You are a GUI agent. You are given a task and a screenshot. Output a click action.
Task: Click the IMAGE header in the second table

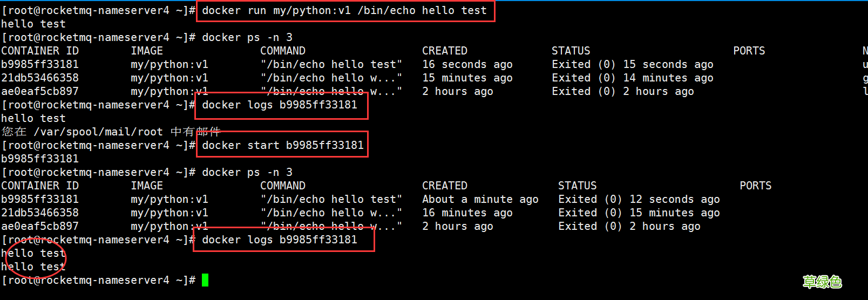coord(146,186)
